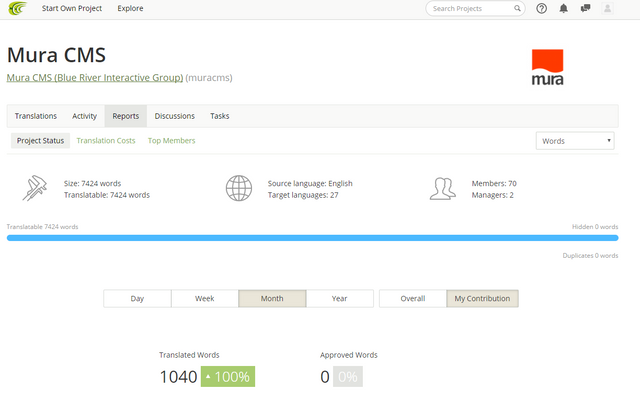The width and height of the screenshot is (640, 402).
Task: Click the Mura logo image
Action: pos(547,67)
